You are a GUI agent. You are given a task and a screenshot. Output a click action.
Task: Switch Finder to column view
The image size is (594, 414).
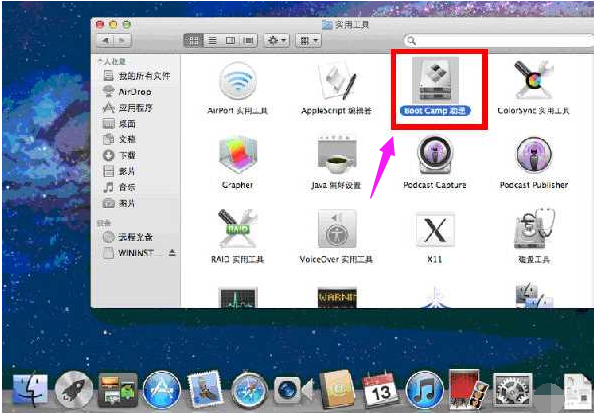230,40
